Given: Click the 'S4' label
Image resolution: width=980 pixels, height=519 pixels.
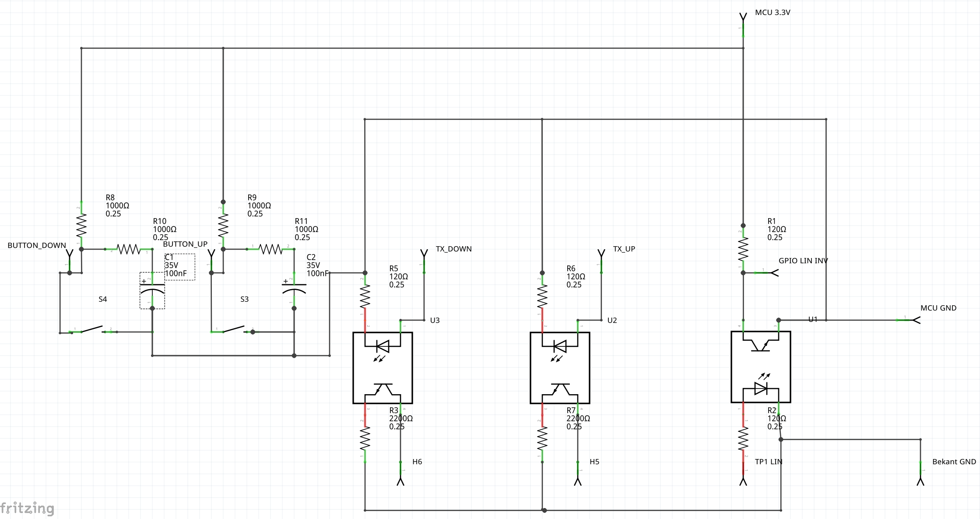Looking at the screenshot, I should tap(103, 300).
